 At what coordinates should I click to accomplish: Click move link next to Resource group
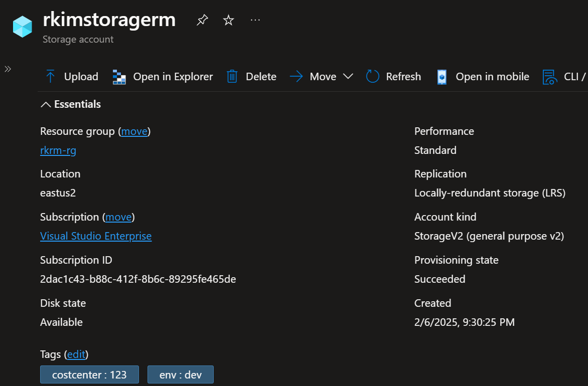(x=134, y=131)
